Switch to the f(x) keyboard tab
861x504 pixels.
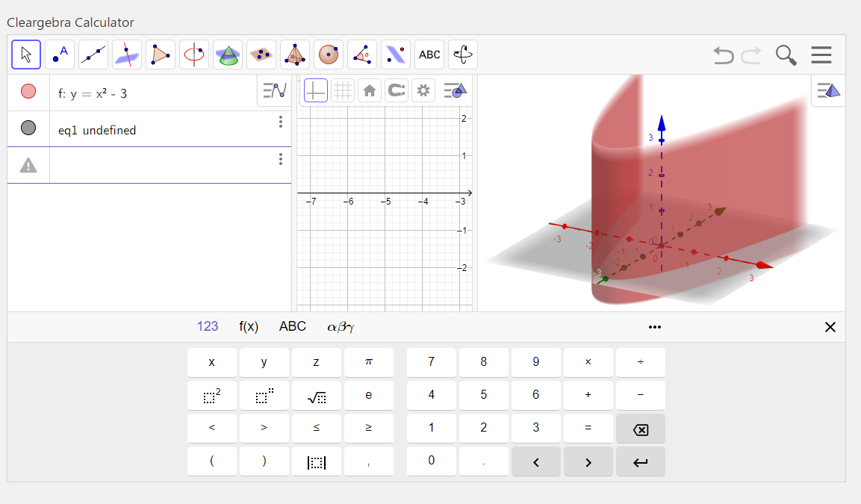click(249, 326)
